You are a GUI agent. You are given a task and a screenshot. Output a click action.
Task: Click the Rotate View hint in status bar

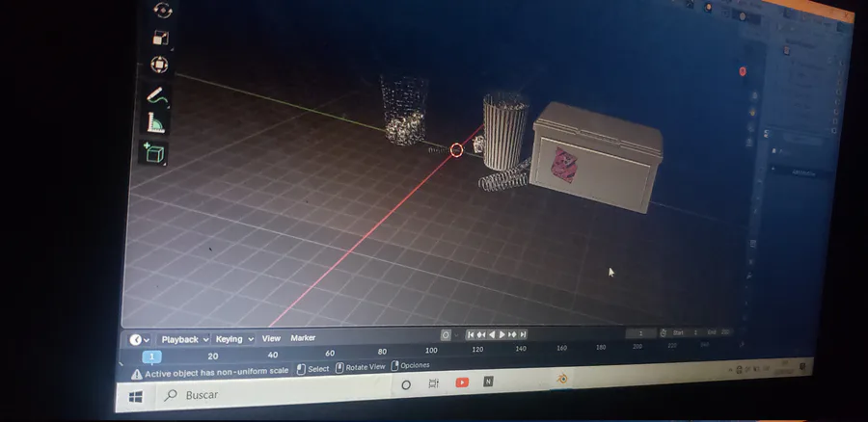click(x=361, y=367)
